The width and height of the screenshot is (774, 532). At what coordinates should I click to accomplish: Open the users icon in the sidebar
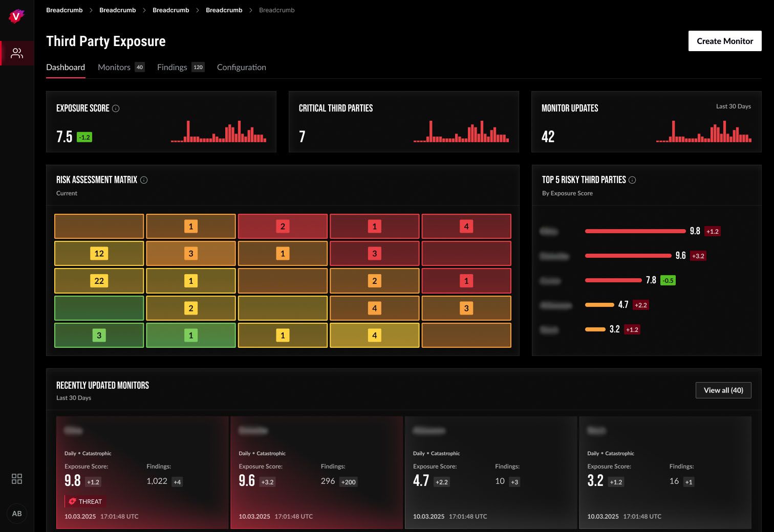[x=17, y=53]
